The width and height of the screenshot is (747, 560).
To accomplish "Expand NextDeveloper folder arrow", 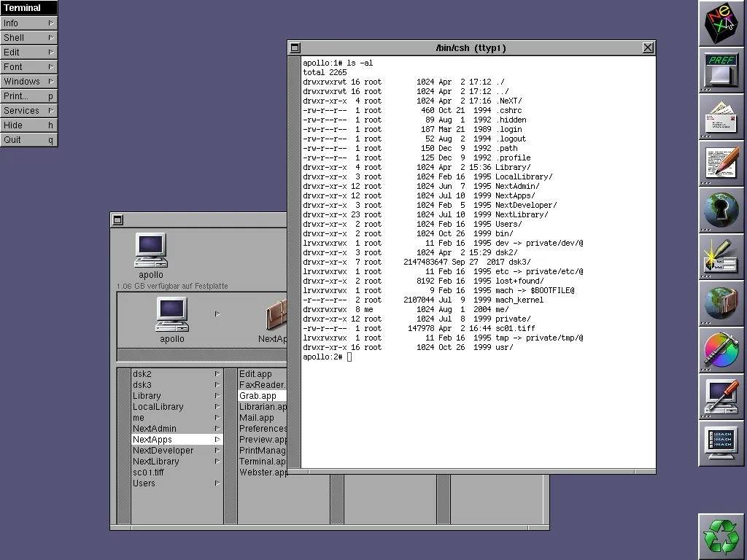I will pyautogui.click(x=217, y=451).
